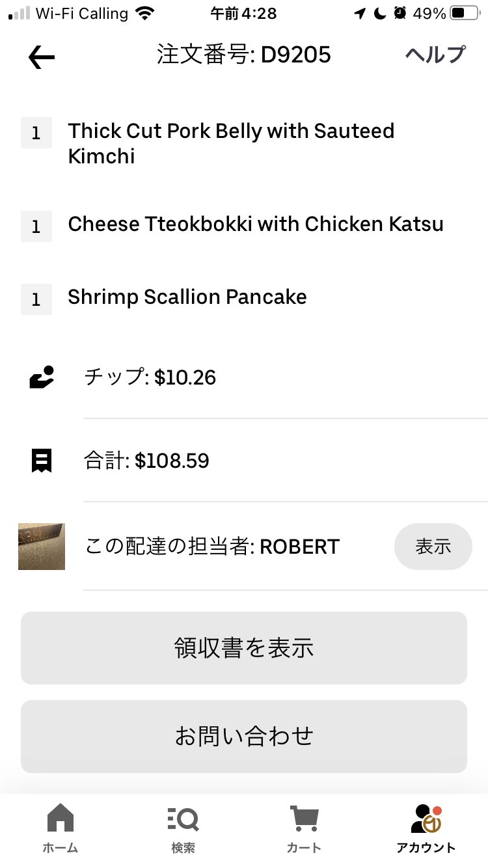Select Cheese Tteokbokki with Chicken Katsu
The image size is (488, 868).
(256, 224)
